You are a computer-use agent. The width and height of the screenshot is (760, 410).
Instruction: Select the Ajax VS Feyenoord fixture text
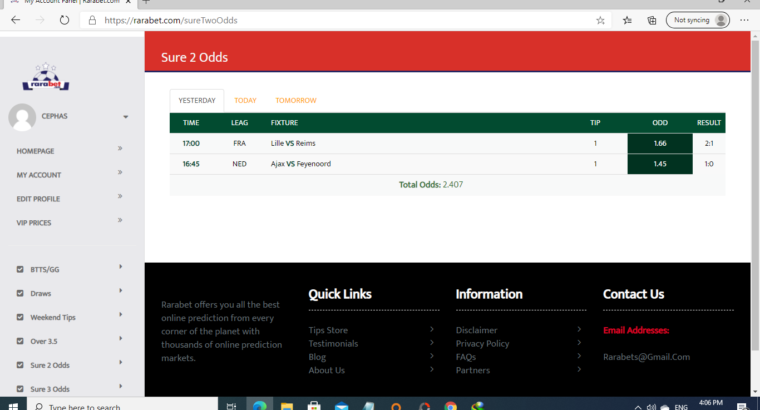click(301, 164)
